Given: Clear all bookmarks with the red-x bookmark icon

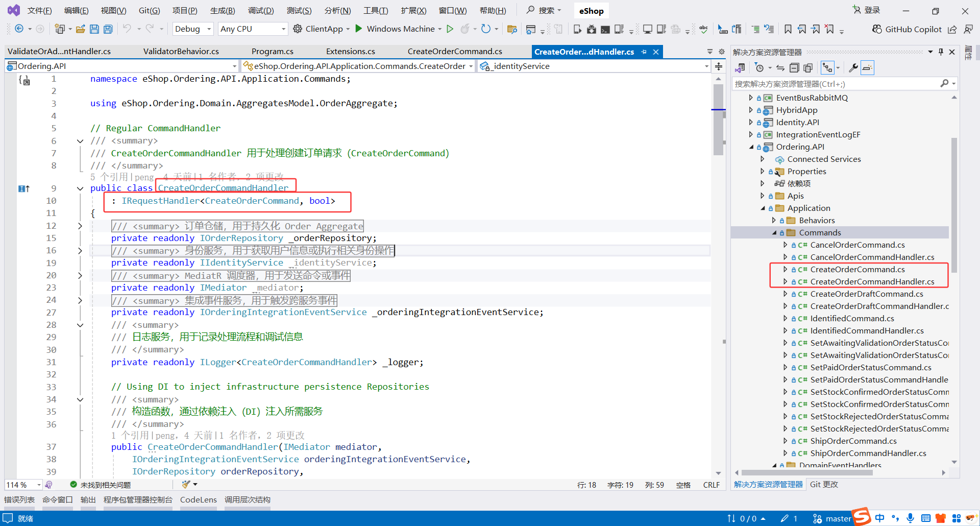Looking at the screenshot, I should pyautogui.click(x=830, y=29).
